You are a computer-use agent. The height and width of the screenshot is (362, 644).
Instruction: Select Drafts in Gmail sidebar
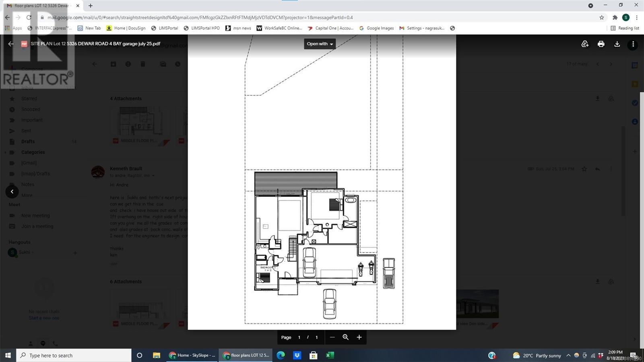pos(28,142)
